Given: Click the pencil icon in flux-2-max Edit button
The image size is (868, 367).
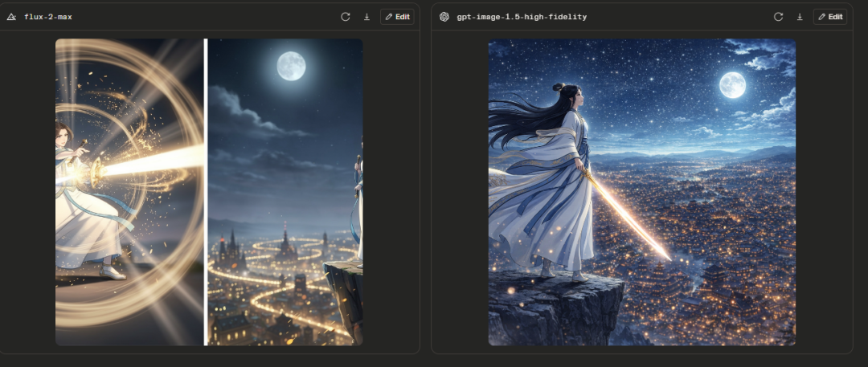Looking at the screenshot, I should click(389, 17).
